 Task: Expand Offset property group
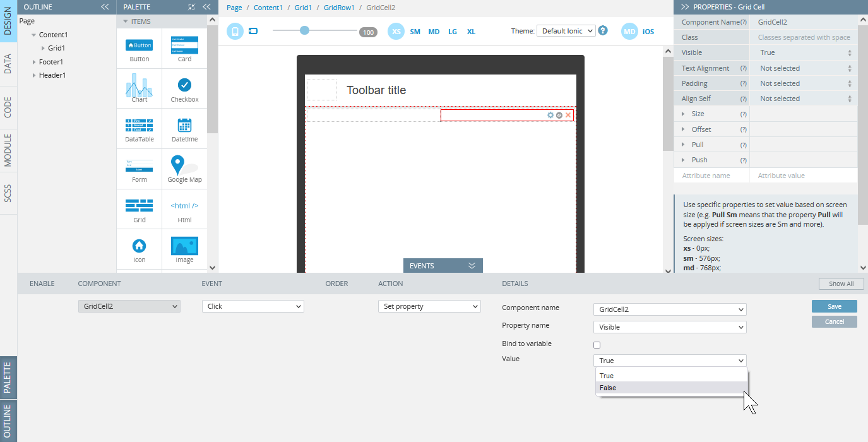click(684, 129)
